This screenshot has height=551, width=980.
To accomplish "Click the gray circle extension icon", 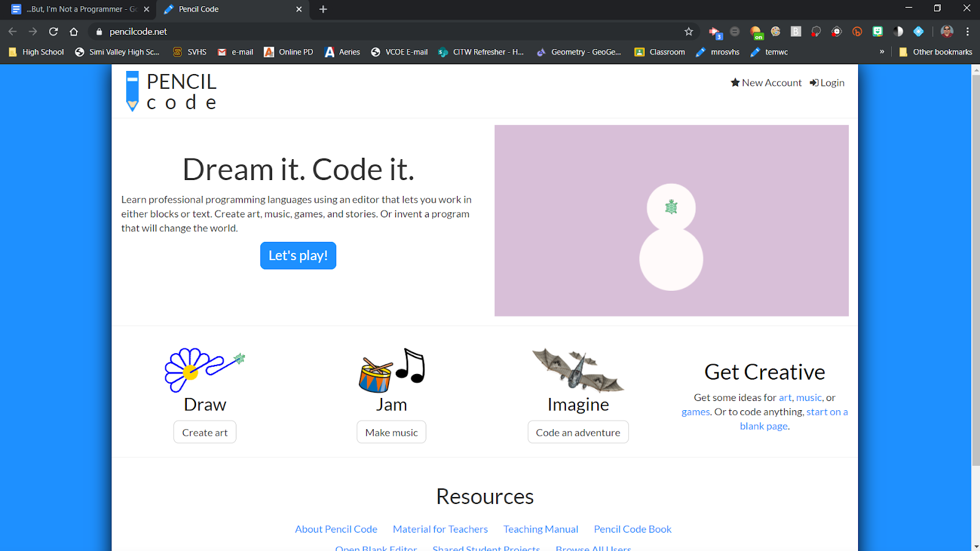I will (735, 31).
